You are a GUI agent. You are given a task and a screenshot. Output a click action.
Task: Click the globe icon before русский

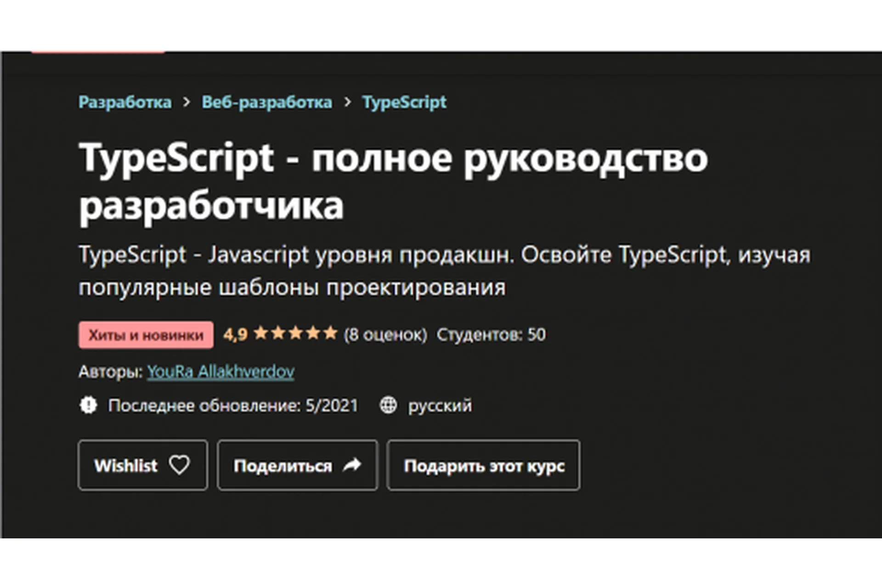[x=388, y=406]
